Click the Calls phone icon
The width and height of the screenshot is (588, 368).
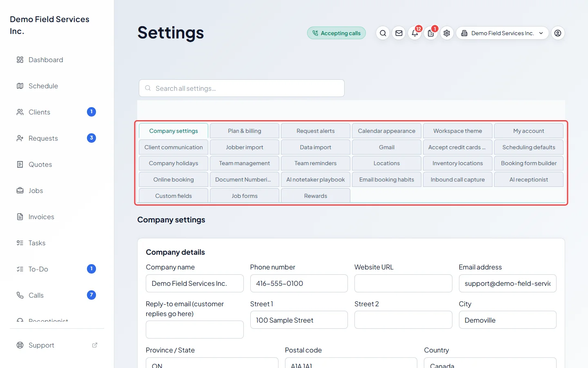[x=20, y=295]
